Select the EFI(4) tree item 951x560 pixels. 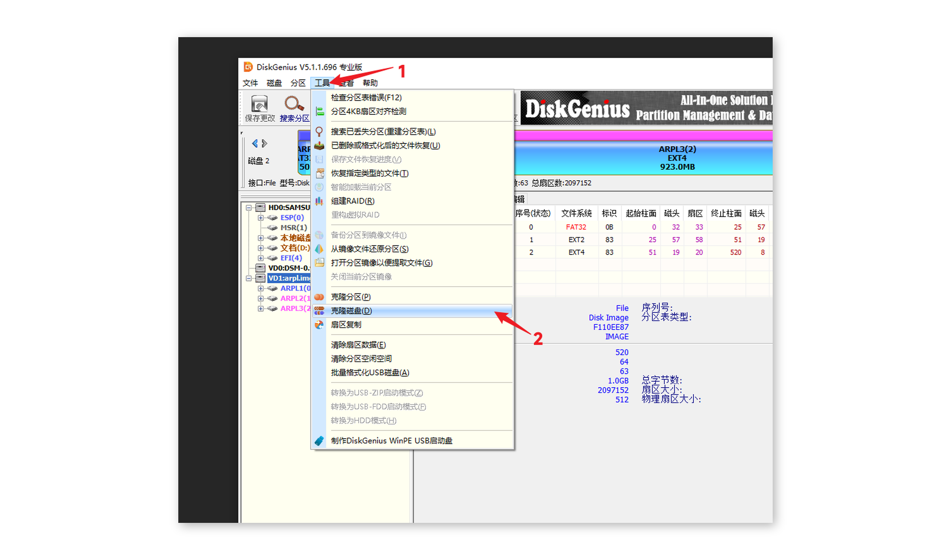(x=291, y=258)
